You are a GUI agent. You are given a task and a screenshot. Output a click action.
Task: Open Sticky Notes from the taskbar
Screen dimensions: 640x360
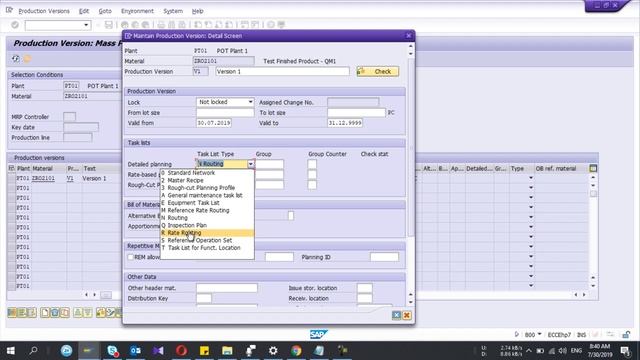(x=204, y=350)
